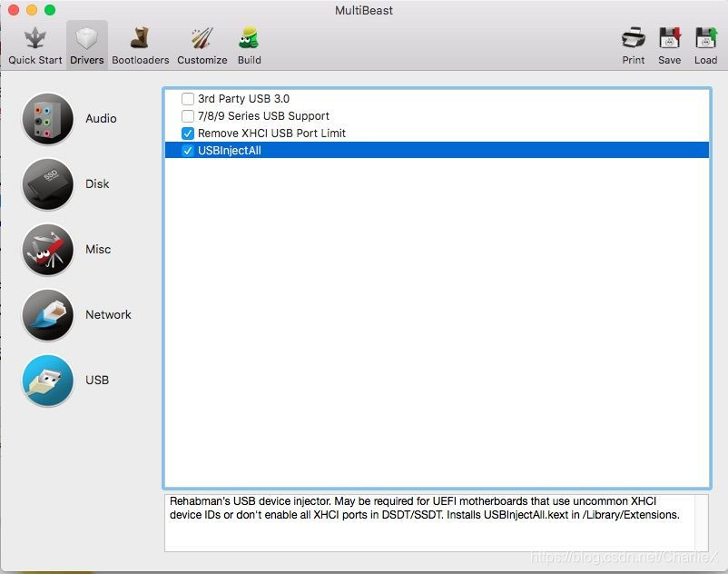Select the Network cable category icon

48,315
